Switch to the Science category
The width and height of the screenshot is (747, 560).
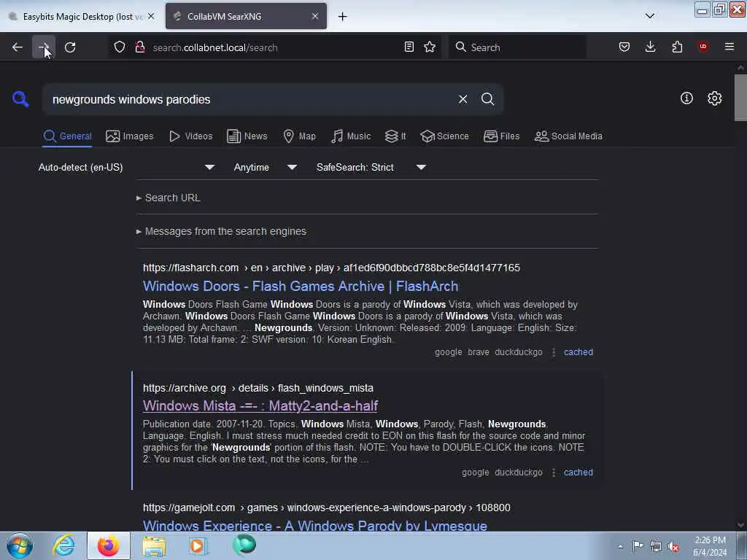tap(444, 136)
